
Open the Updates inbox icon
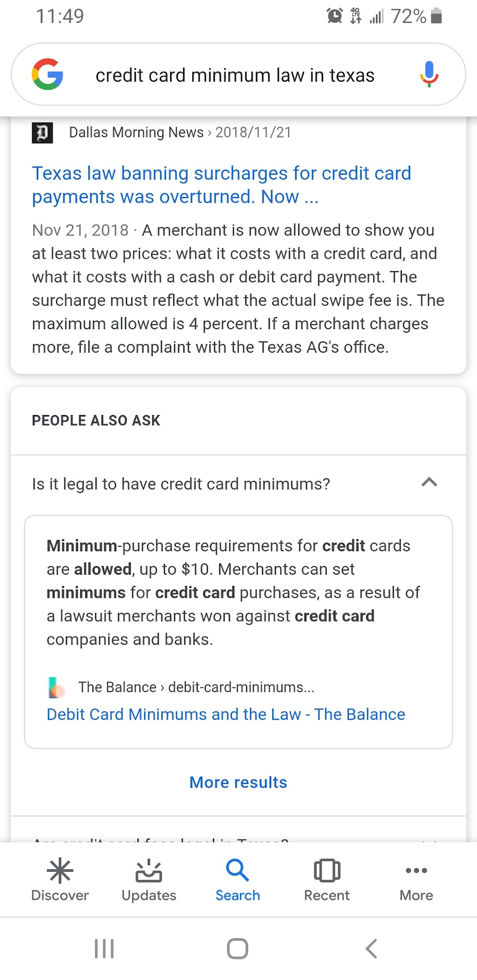coord(149,871)
